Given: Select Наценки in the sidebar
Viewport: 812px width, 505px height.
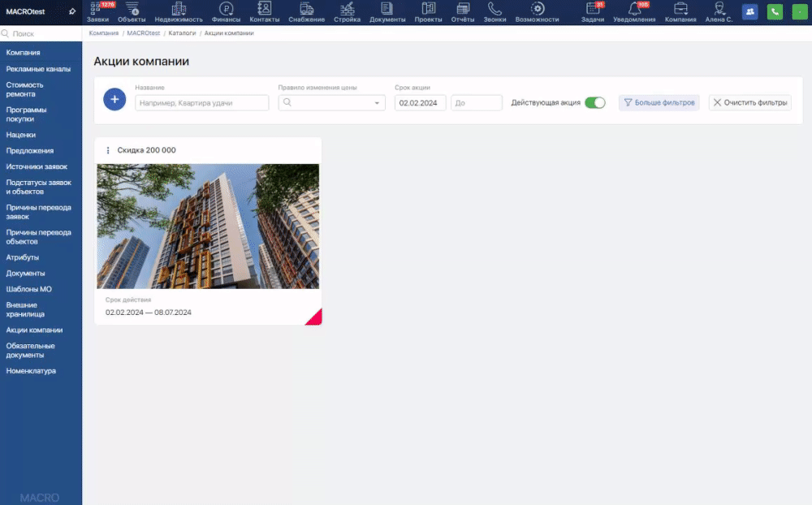Looking at the screenshot, I should [21, 135].
